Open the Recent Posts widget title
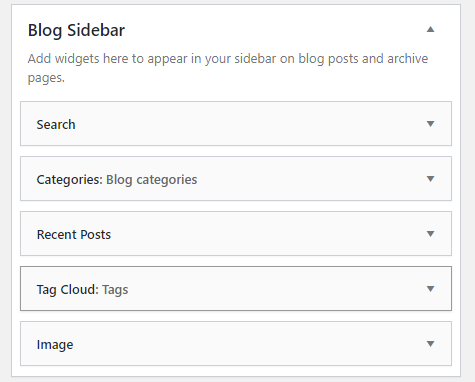The height and width of the screenshot is (382, 475). click(x=74, y=235)
